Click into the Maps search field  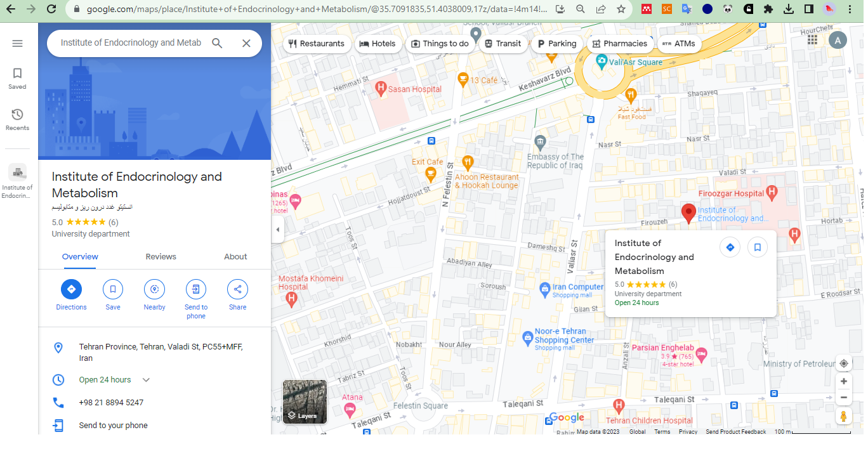pyautogui.click(x=131, y=43)
